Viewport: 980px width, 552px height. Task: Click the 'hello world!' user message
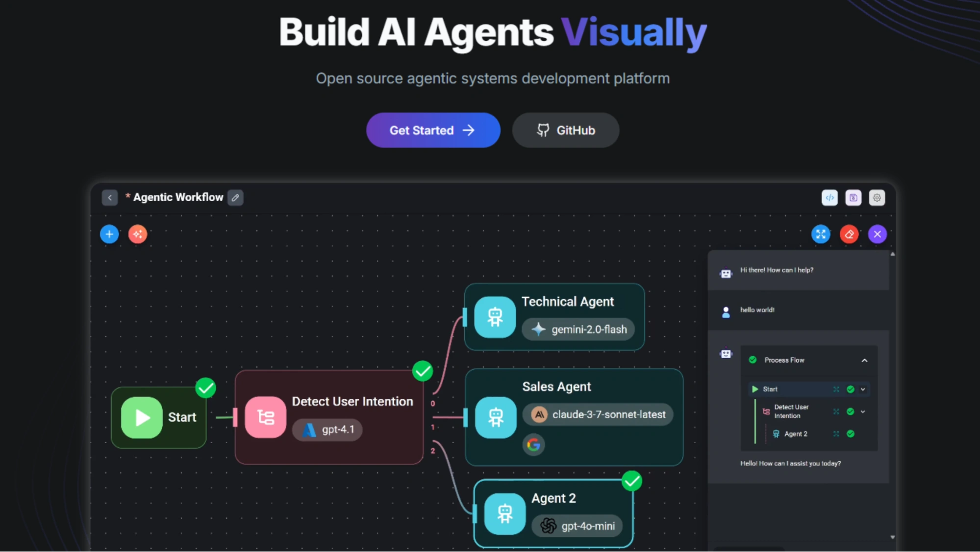point(757,310)
